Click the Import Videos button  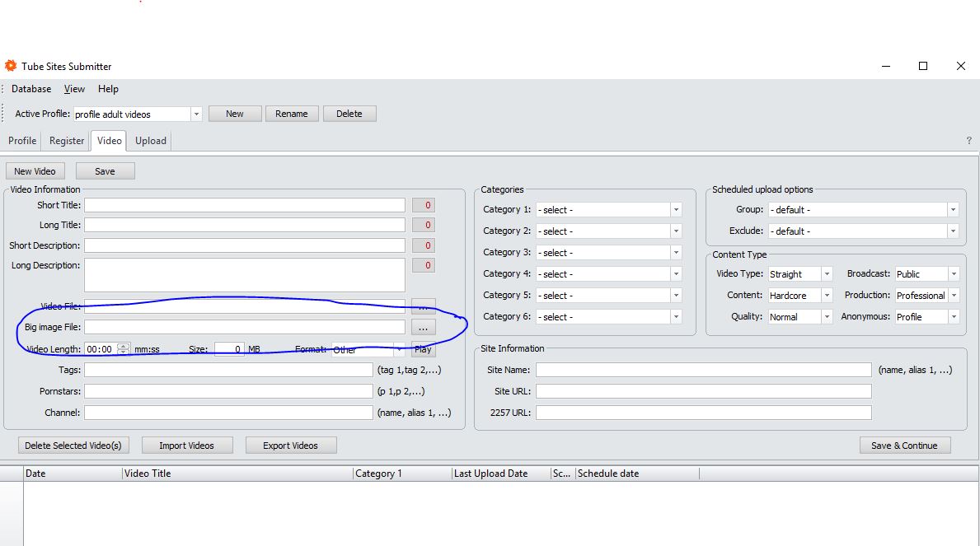click(x=187, y=446)
